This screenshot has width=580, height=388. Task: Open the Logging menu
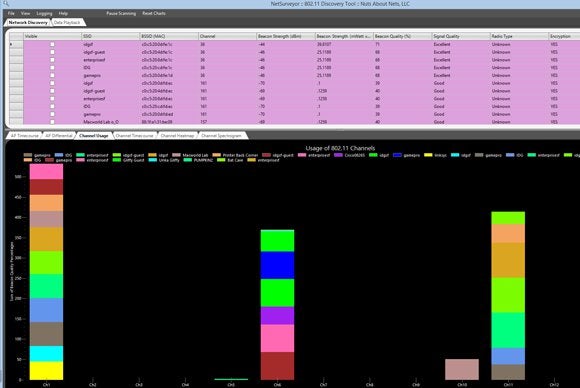[x=44, y=13]
